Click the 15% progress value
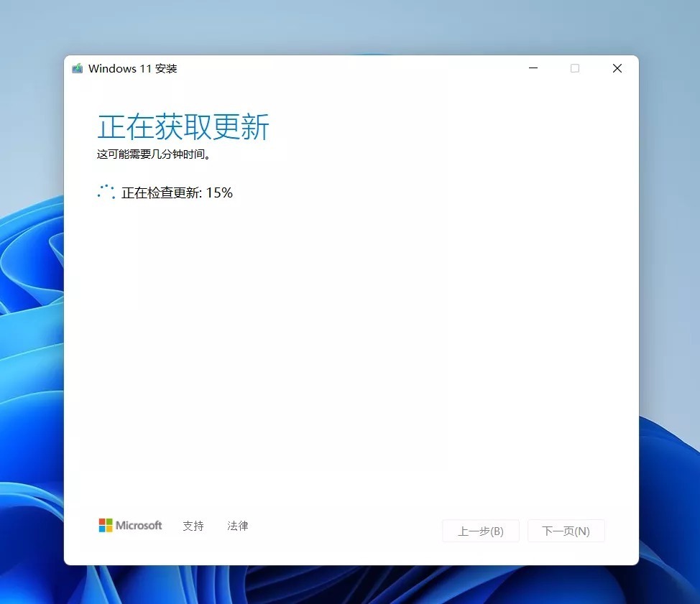Viewport: 700px width, 604px height. [x=219, y=192]
